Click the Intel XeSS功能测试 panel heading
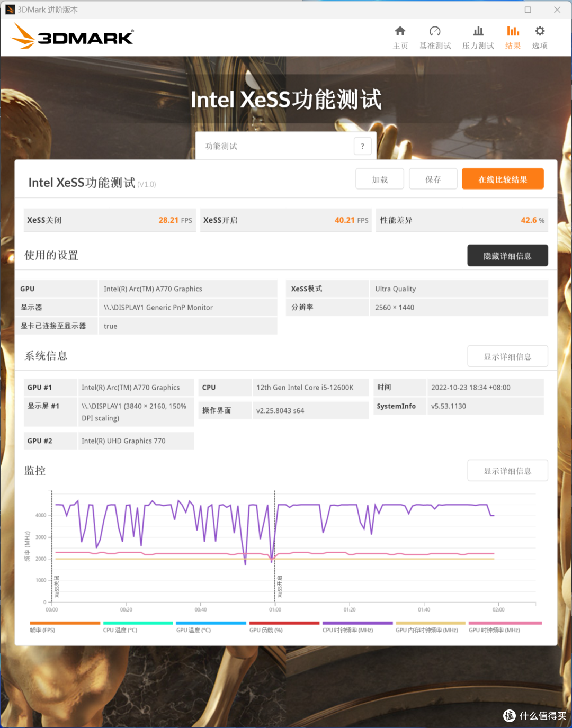Viewport: 572px width, 728px height. [x=82, y=183]
